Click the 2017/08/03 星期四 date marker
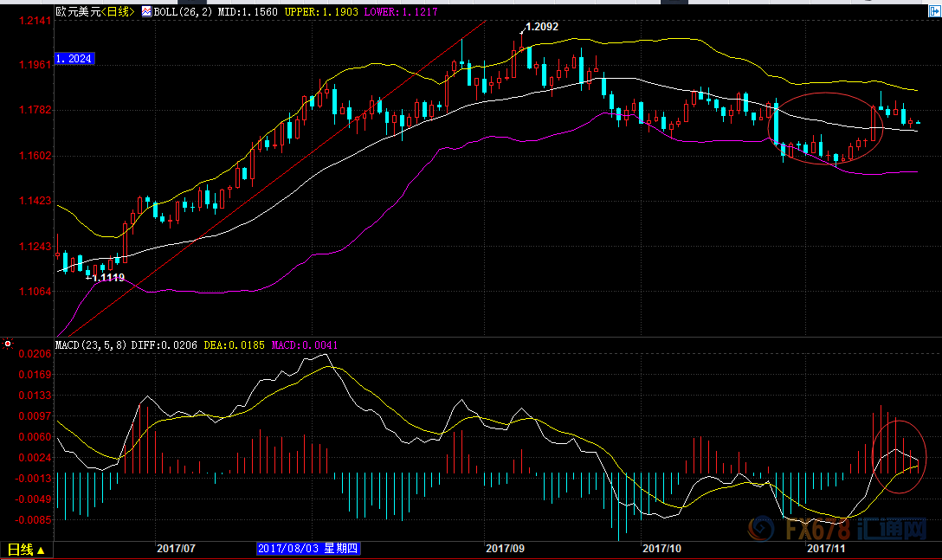The image size is (942, 560). pos(307,549)
